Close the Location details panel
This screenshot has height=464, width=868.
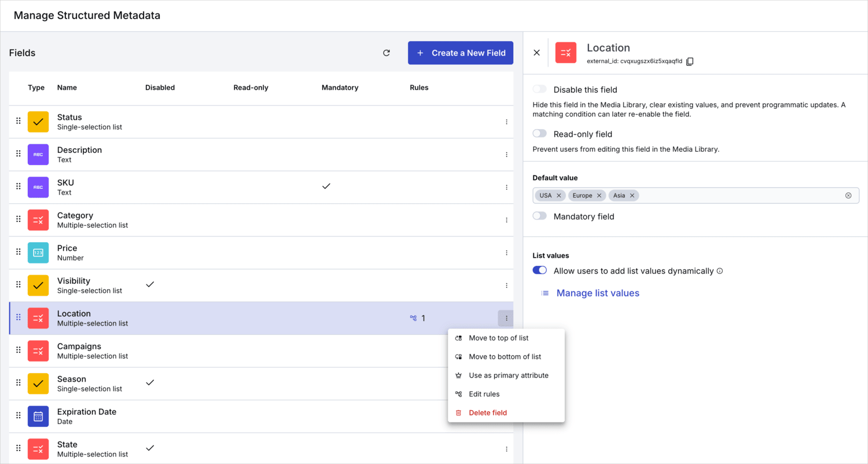click(536, 53)
